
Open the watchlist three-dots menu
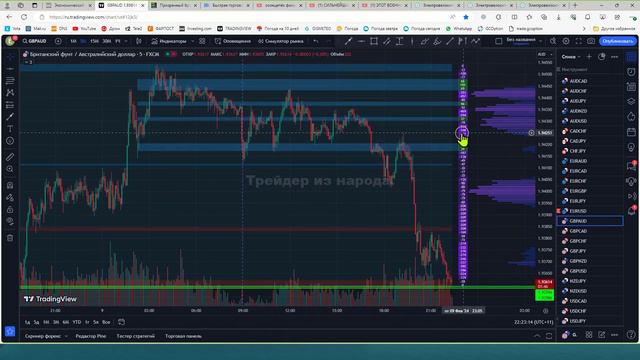[614, 57]
